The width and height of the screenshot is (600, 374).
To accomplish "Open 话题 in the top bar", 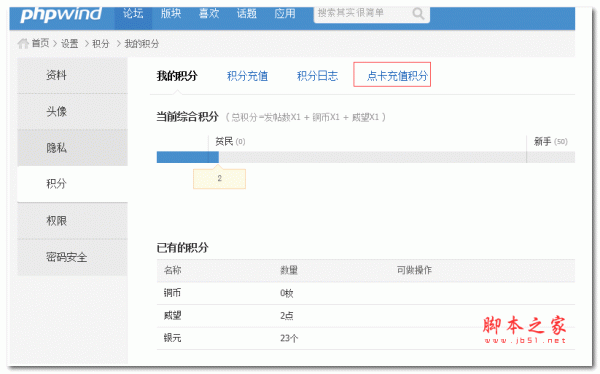I will 246,14.
